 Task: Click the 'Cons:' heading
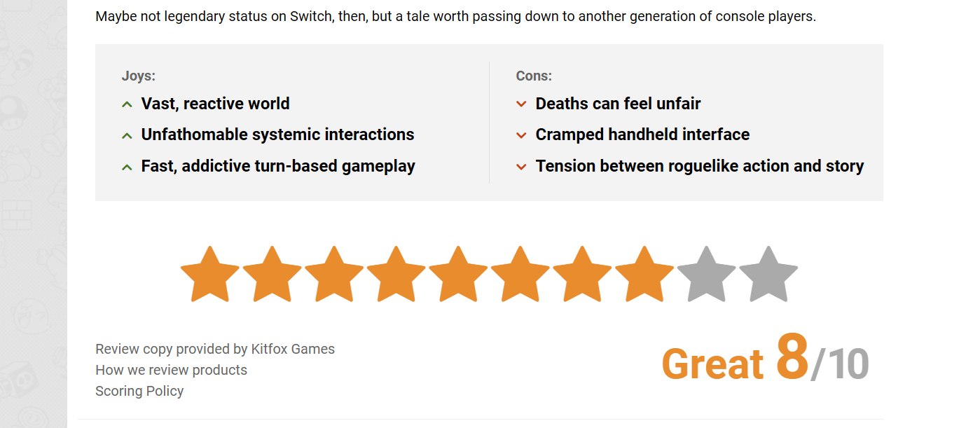[534, 76]
